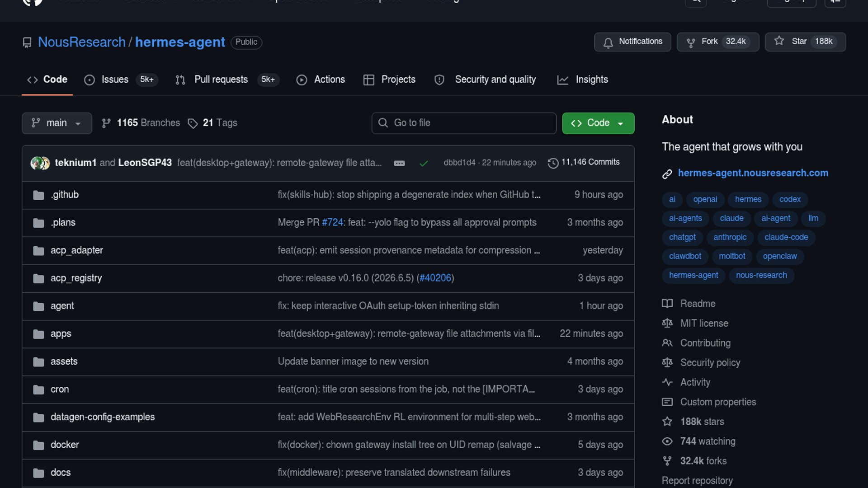Open pull request #724 link
868x488 pixels.
point(332,223)
